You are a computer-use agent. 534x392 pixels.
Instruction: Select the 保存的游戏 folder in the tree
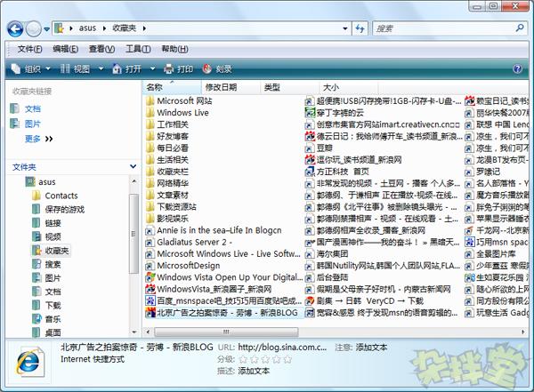(64, 209)
